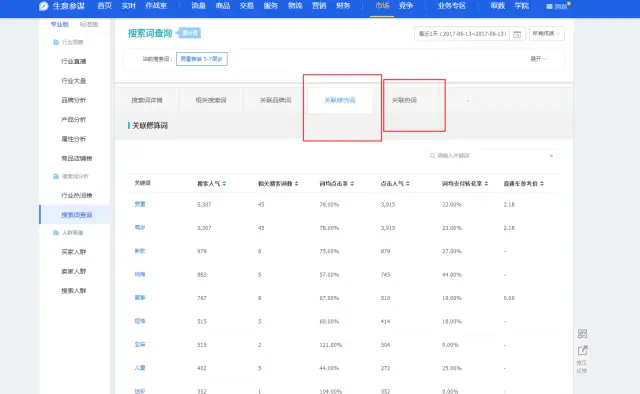Open 搜索人群 in sidebar
The width and height of the screenshot is (640, 394).
click(x=74, y=291)
